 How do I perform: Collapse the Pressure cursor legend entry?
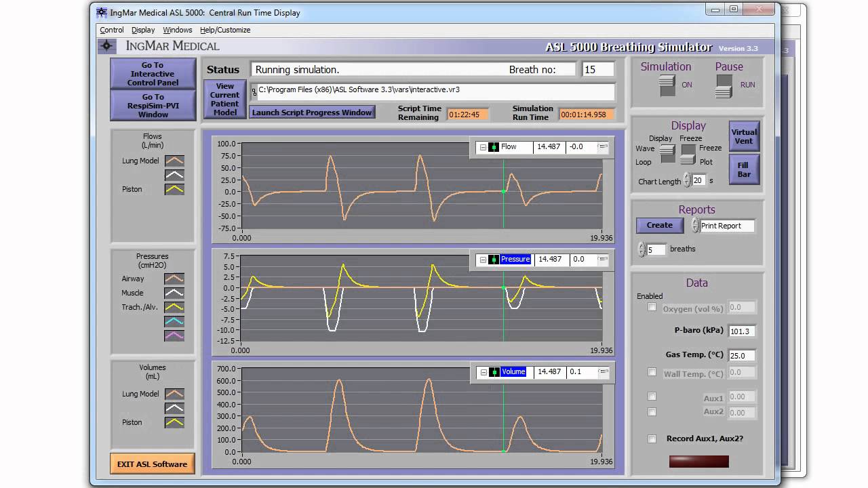[x=483, y=260]
